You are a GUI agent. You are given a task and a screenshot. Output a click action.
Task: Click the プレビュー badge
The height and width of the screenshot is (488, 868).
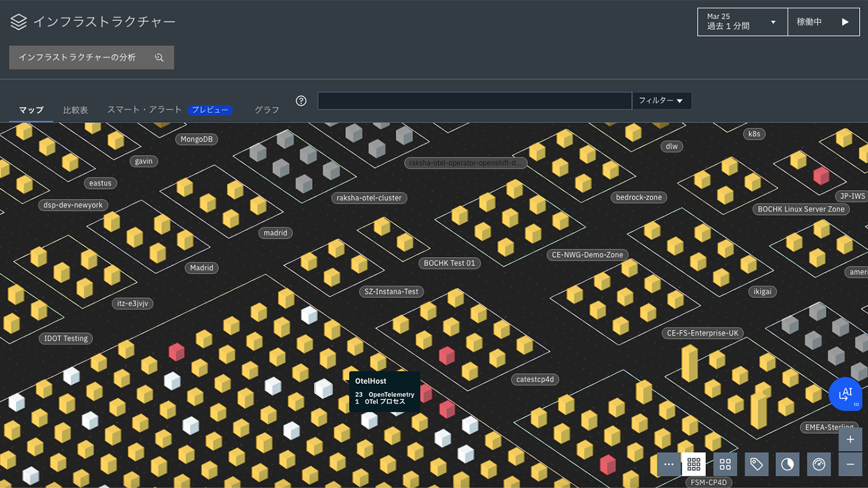click(210, 110)
